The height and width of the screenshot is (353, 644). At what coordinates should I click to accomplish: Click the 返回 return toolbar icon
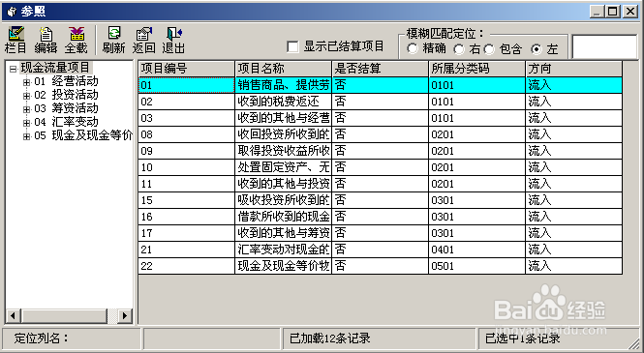coord(143,40)
